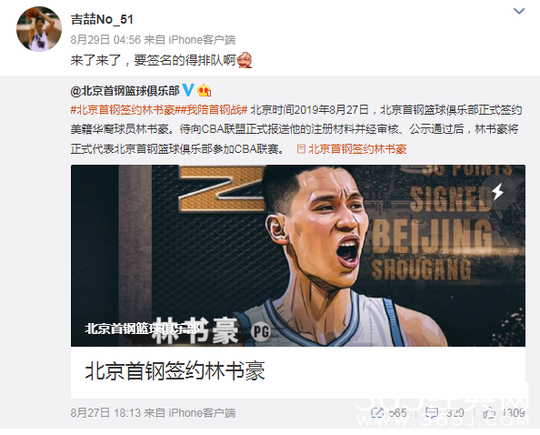Image resolution: width=540 pixels, height=435 pixels.
Task: Open the 北京首钢签约林书豪 article title card
Action: pos(298,372)
